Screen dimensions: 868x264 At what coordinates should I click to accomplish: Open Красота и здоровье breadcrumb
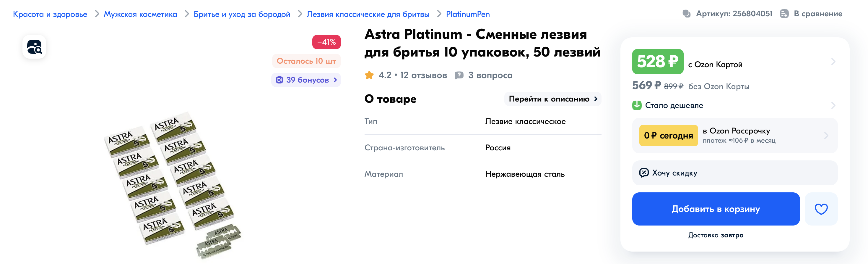pos(50,14)
